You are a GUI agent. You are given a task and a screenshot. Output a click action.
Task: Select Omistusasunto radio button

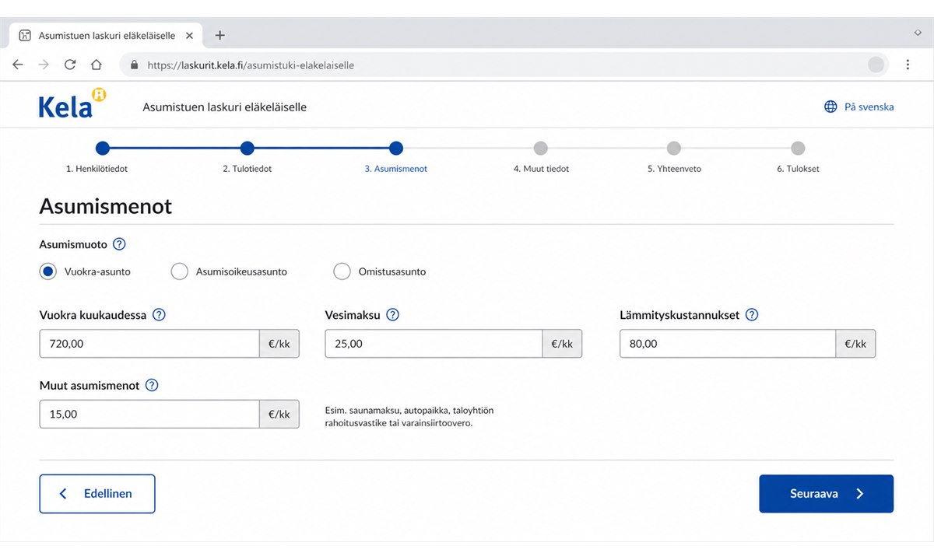click(342, 271)
